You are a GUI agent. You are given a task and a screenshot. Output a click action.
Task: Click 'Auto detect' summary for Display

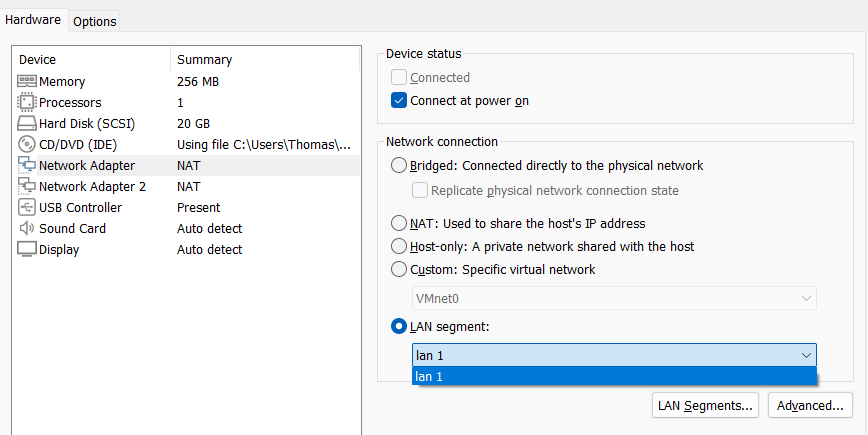(x=209, y=250)
